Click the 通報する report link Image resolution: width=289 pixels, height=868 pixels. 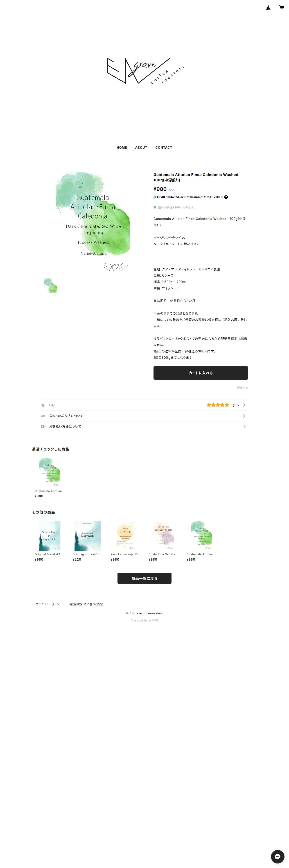242,388
